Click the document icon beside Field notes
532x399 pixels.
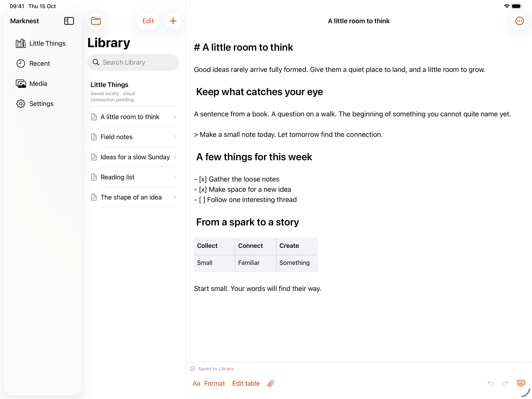(94, 137)
